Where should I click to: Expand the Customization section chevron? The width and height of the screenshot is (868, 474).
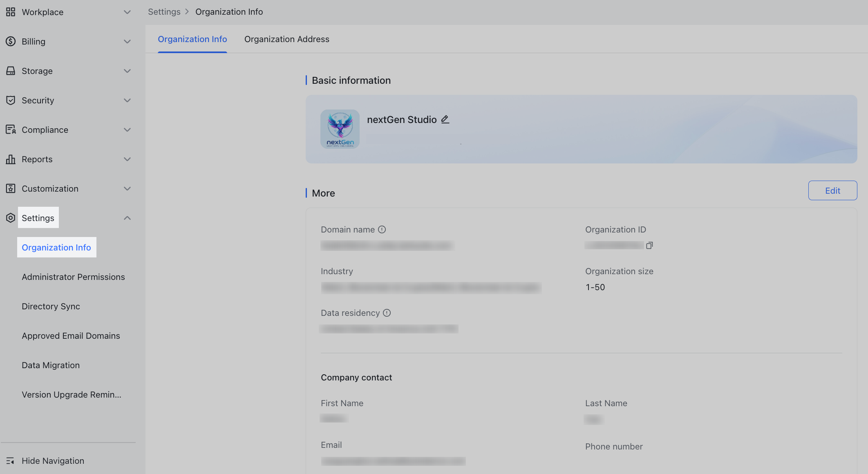pyautogui.click(x=127, y=188)
